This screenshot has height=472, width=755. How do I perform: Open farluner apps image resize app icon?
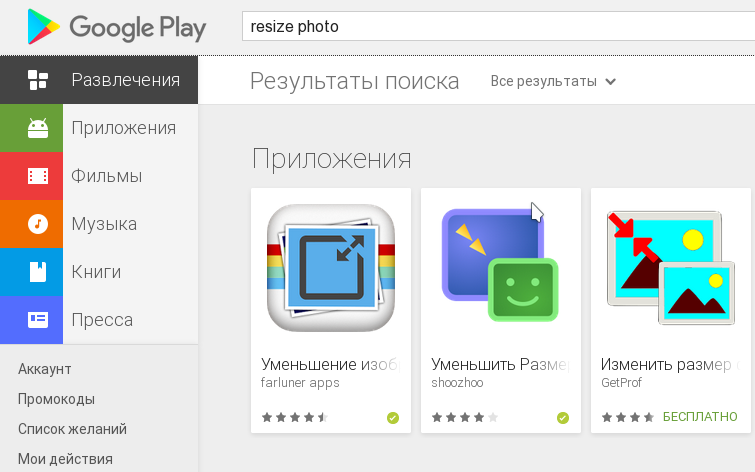331,268
